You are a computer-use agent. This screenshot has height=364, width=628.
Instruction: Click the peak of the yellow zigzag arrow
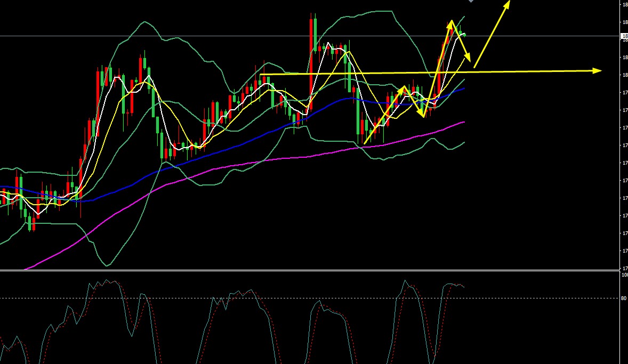451,21
